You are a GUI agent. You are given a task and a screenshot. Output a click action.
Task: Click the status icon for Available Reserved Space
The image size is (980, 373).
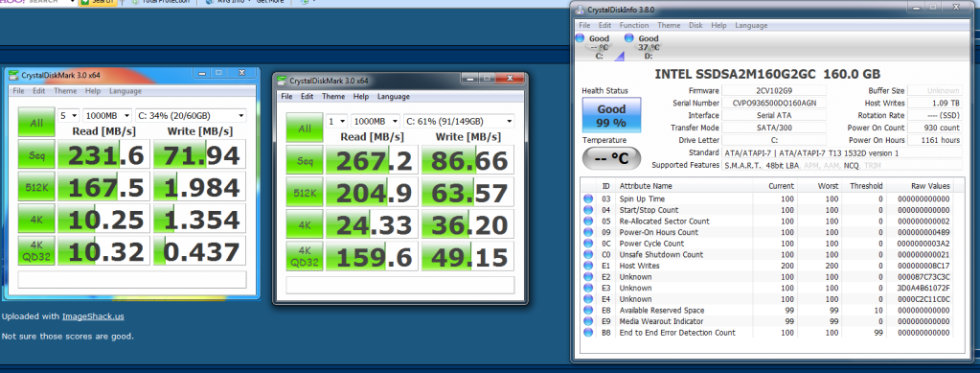coord(588,311)
